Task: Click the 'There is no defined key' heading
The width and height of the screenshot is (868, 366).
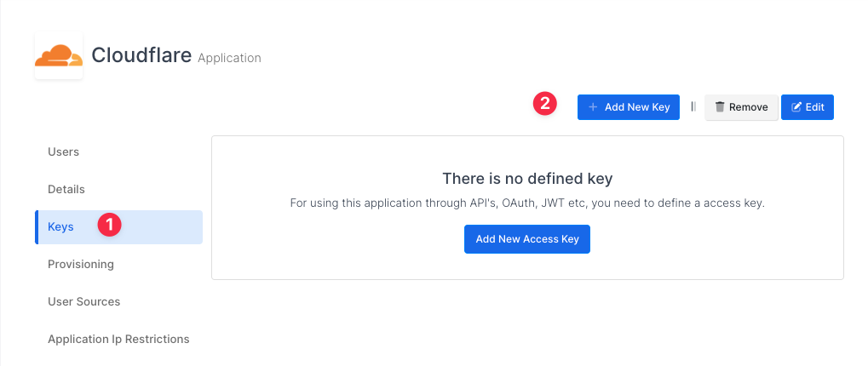Action: [527, 179]
